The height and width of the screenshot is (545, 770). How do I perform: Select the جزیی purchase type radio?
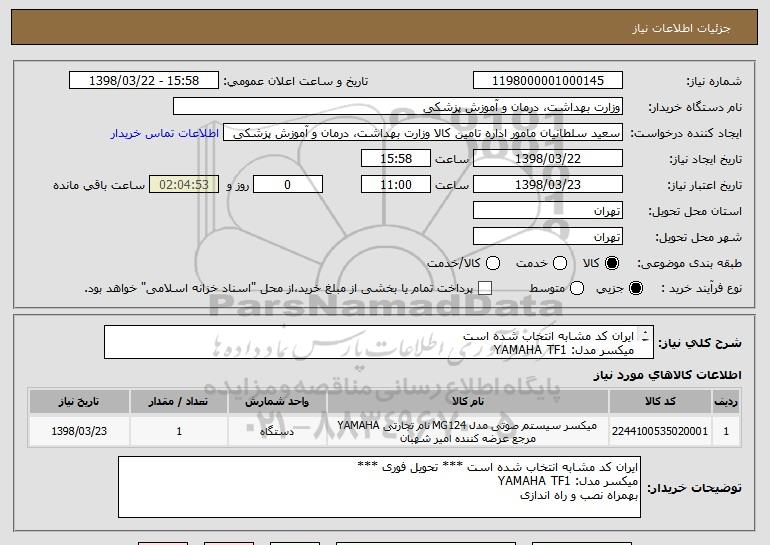coord(636,288)
